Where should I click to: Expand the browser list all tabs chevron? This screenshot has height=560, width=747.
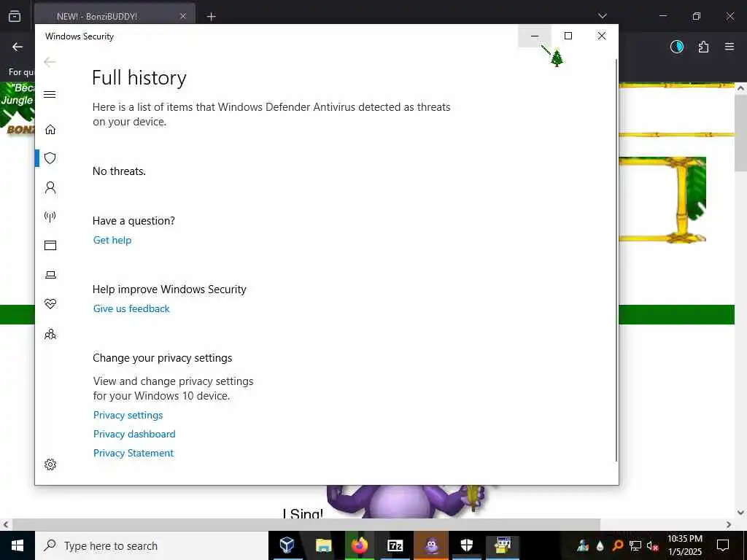pos(602,16)
